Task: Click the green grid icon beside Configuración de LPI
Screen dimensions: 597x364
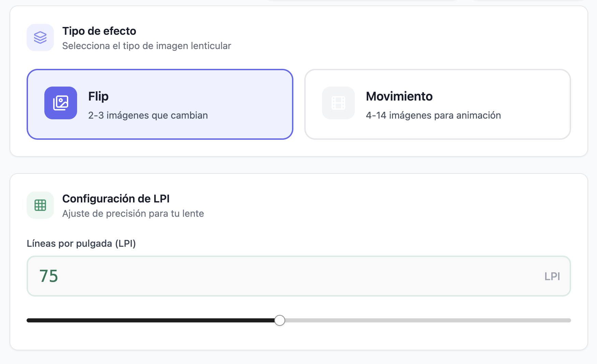Action: click(40, 205)
